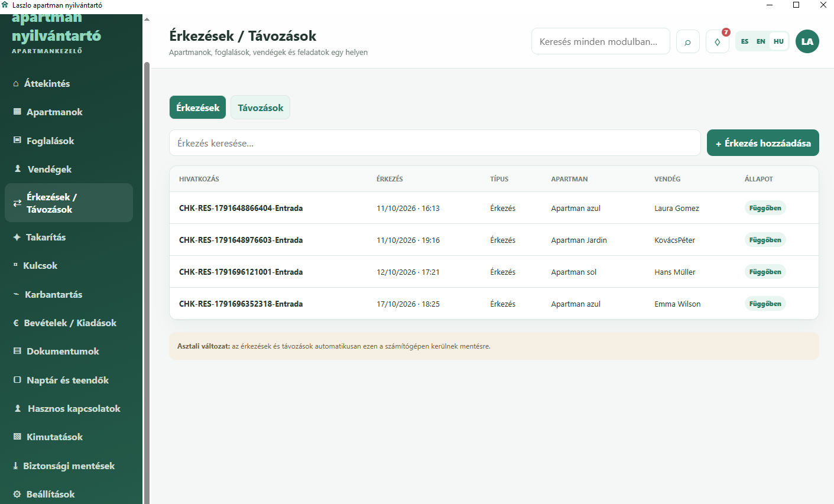Focus the Érkezés keresése search field

click(435, 143)
